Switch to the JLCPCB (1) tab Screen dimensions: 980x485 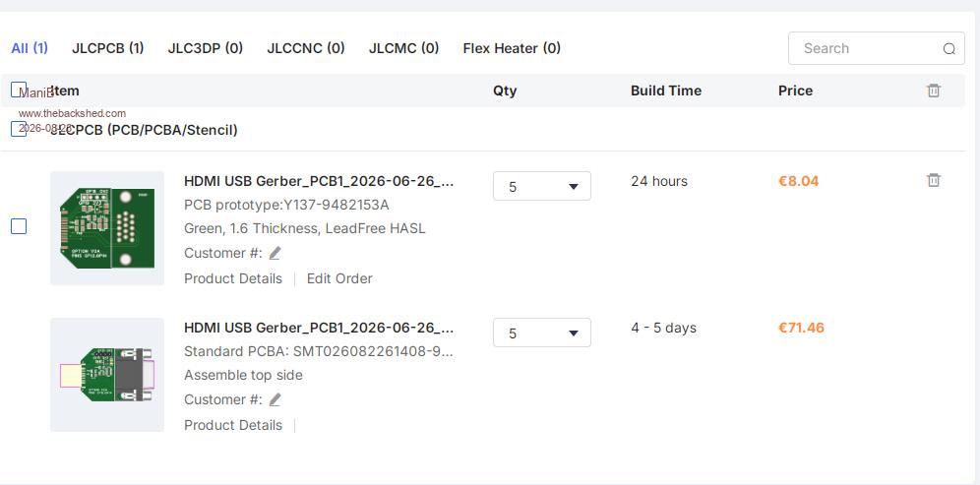[107, 48]
